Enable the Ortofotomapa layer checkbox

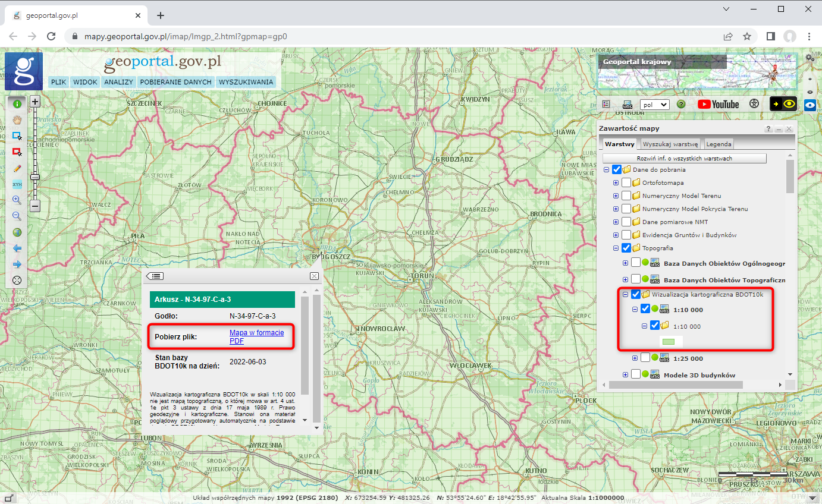pos(626,183)
